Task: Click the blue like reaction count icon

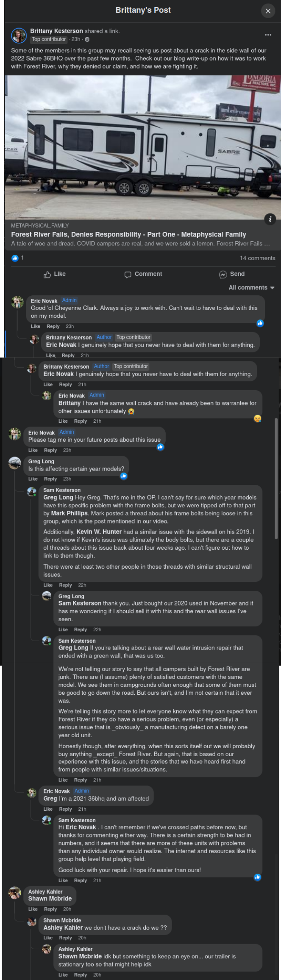Action: [15, 258]
